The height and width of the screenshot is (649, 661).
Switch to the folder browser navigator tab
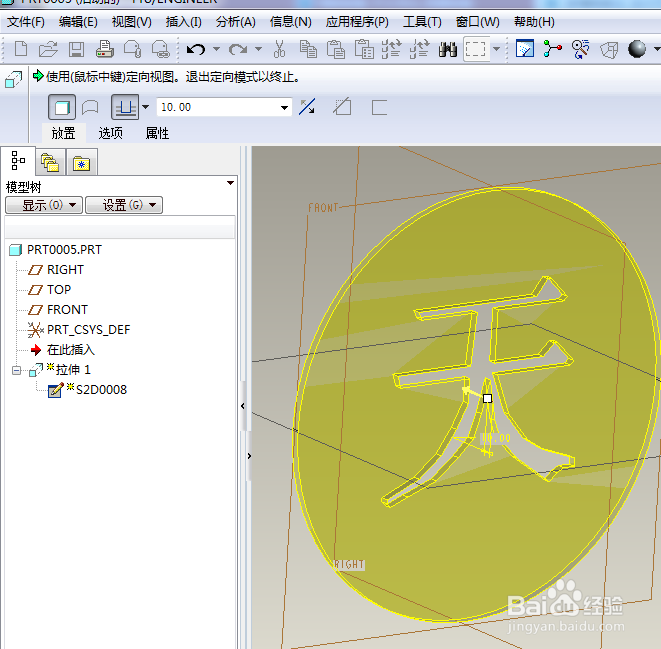[x=50, y=162]
